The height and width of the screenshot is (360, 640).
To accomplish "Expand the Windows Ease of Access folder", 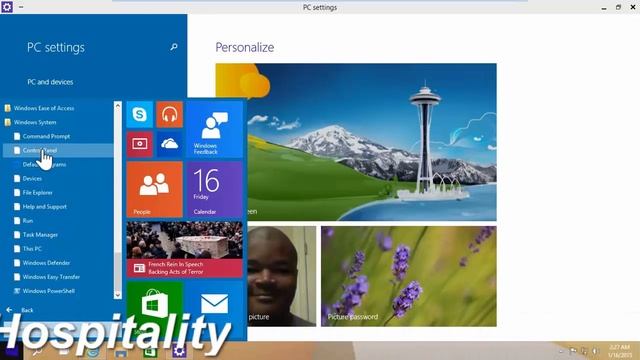I will pos(44,108).
